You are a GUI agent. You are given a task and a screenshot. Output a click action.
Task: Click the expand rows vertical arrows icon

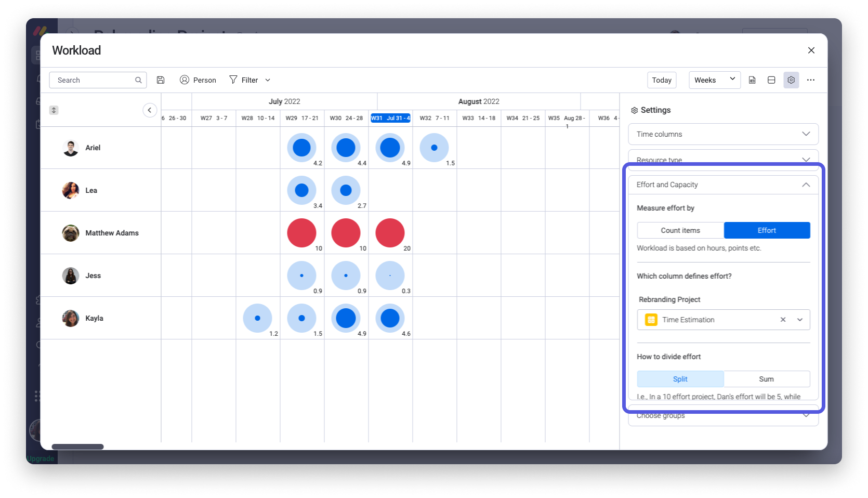[x=54, y=110]
